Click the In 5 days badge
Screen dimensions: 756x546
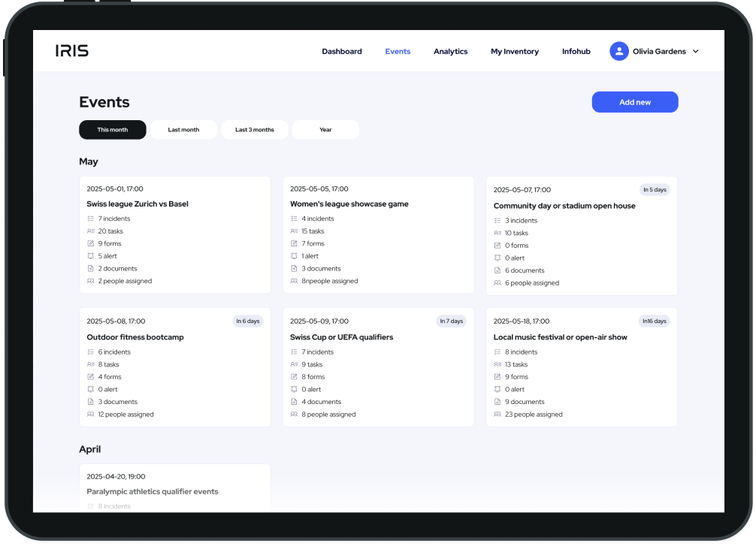click(x=654, y=190)
